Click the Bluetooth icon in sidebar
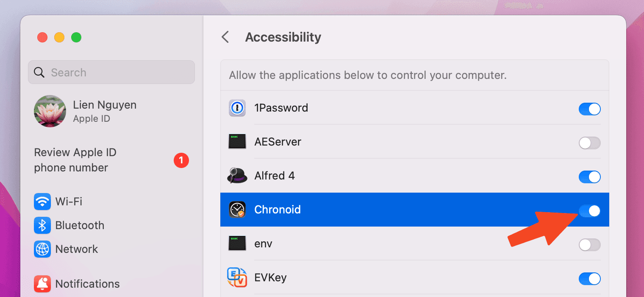The height and width of the screenshot is (297, 644). pos(42,225)
